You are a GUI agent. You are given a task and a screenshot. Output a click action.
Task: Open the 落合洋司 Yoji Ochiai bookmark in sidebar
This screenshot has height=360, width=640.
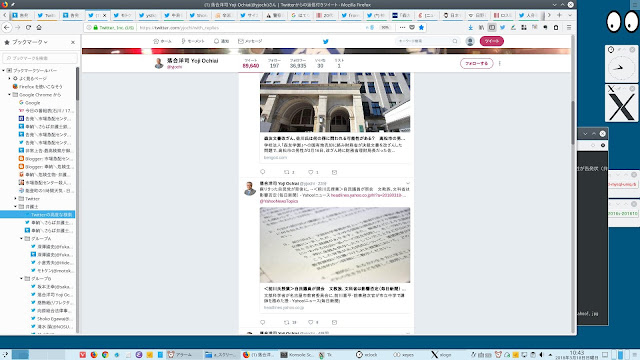[x=52, y=294]
